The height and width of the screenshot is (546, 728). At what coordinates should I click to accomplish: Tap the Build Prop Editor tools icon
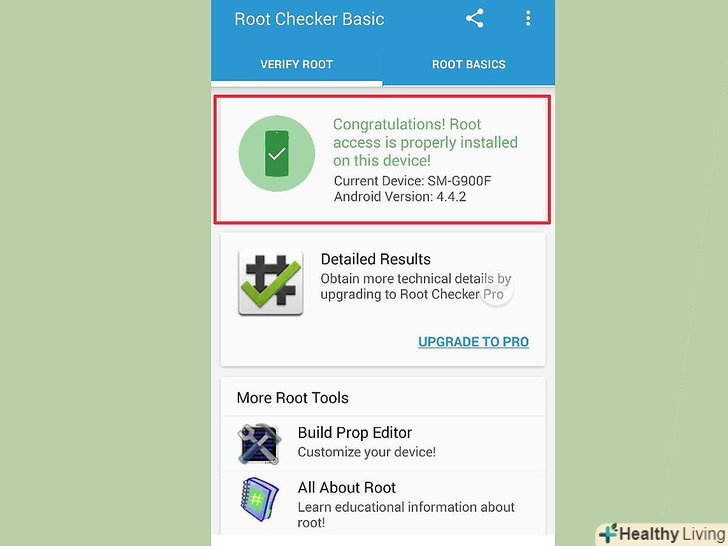[x=259, y=444]
